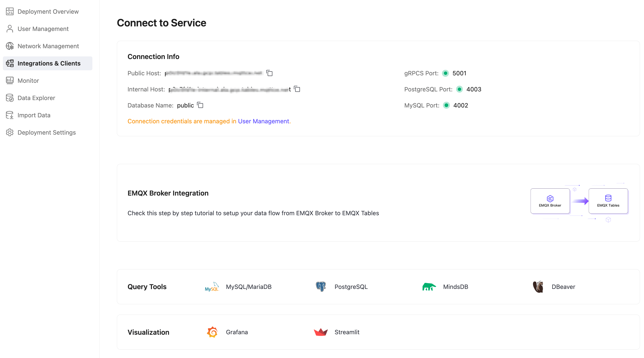Select the MySQL port value 4002
This screenshot has height=358, width=644.
tap(460, 105)
